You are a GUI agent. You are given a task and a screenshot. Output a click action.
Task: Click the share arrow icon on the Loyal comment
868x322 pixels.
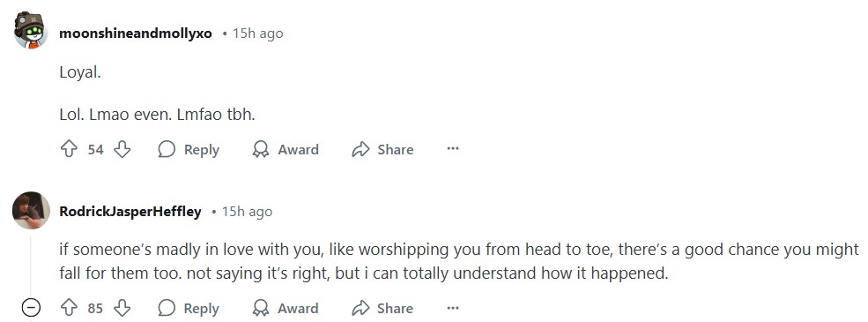[360, 149]
